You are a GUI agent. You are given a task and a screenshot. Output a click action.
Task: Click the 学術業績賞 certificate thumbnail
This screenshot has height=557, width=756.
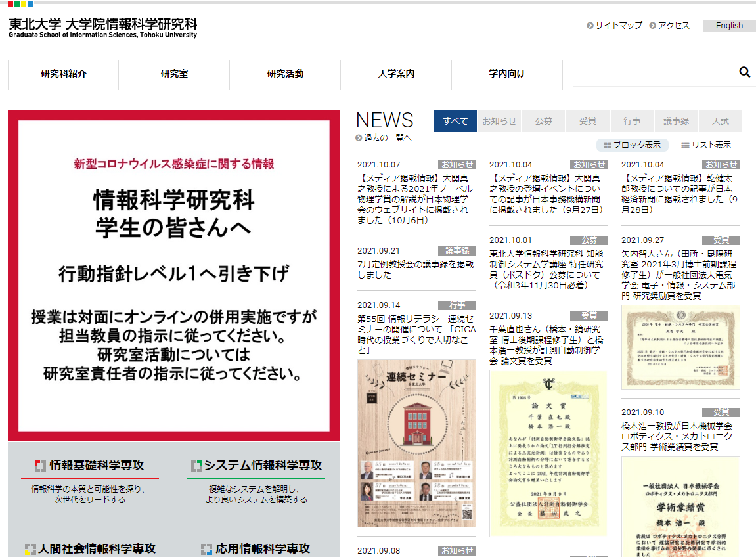click(x=680, y=507)
